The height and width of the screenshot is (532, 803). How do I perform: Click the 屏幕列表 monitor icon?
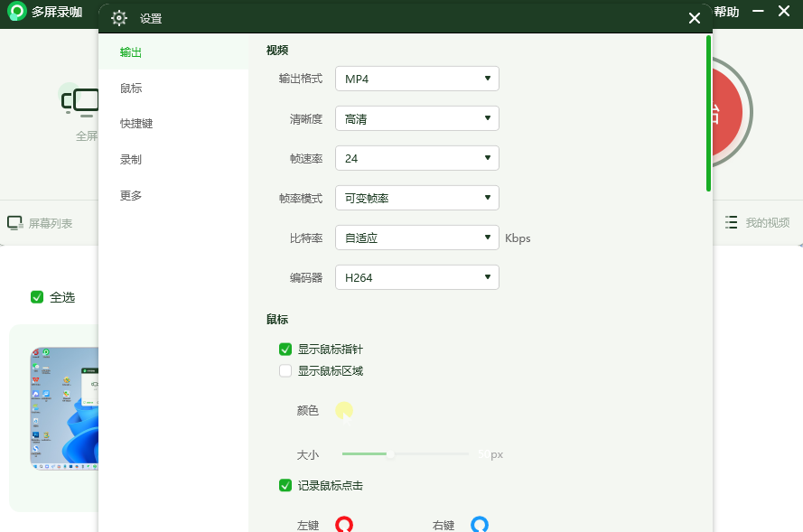pyautogui.click(x=14, y=223)
